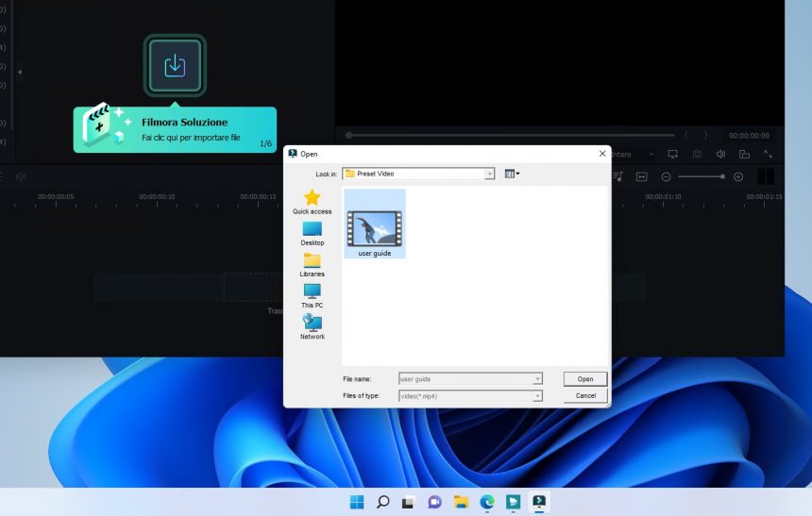812x516 pixels.
Task: Close the Open file dialog
Action: coord(602,154)
